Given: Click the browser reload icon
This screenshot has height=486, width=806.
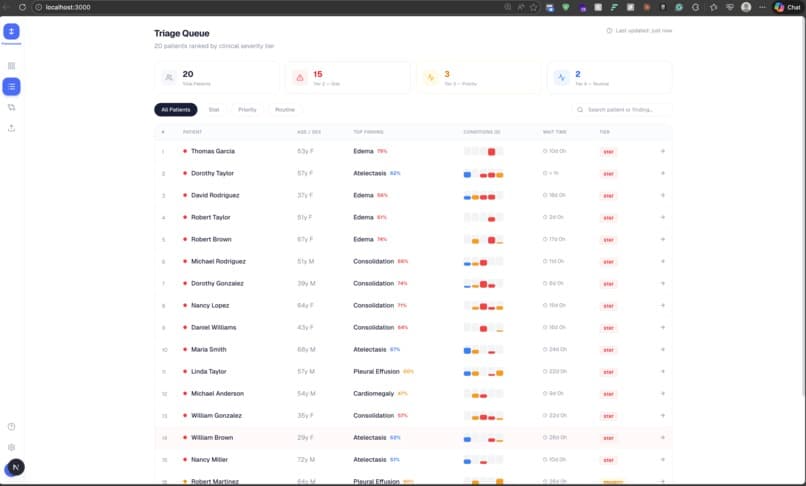Looking at the screenshot, I should (22, 7).
